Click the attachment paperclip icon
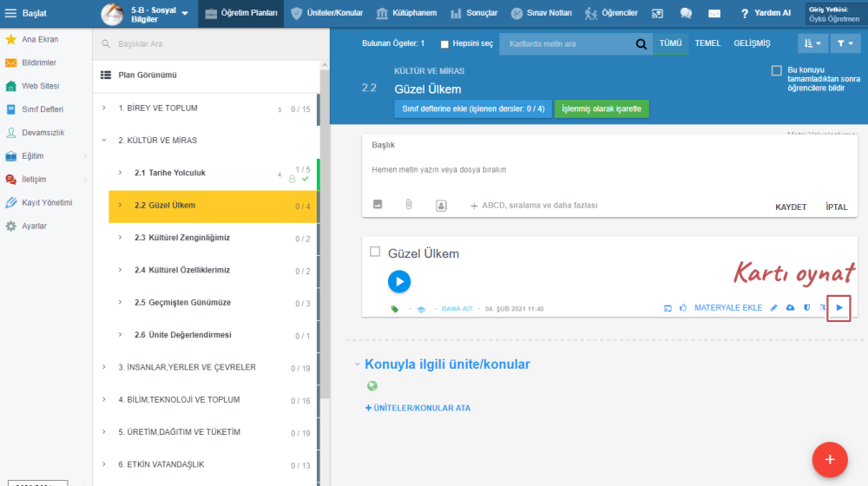868x486 pixels. click(x=409, y=204)
